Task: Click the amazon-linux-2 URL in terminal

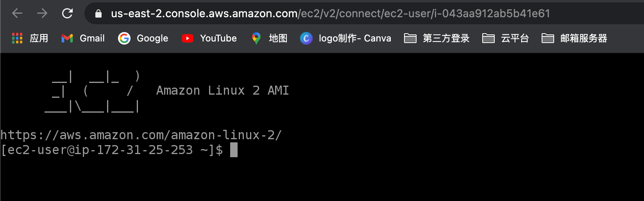Action: point(141,135)
